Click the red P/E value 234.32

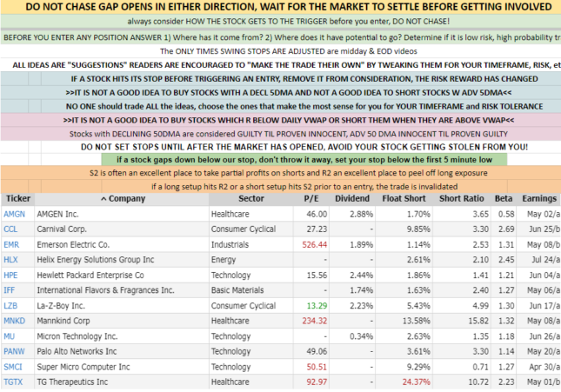point(315,321)
